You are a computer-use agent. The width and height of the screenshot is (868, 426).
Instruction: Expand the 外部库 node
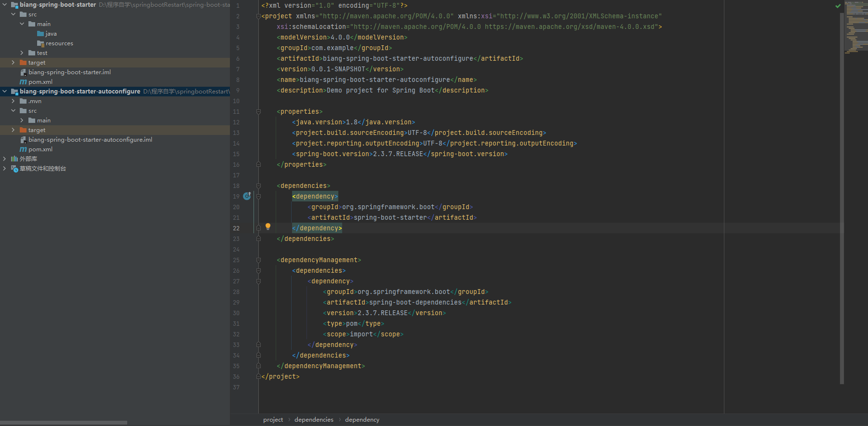pos(5,159)
